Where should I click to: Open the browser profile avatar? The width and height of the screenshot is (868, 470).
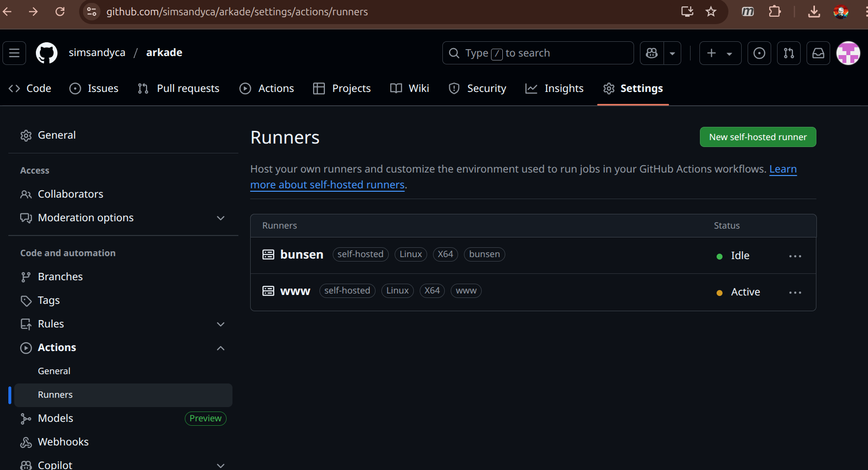point(841,11)
